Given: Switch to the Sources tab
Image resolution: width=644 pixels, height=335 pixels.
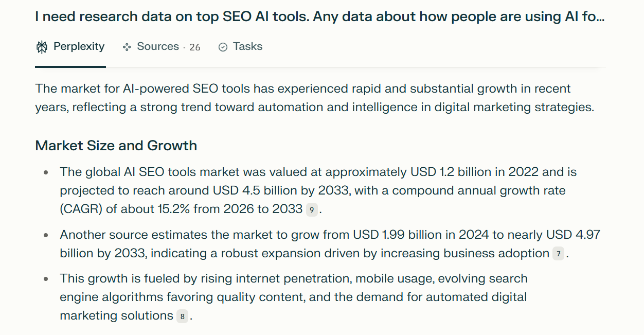Looking at the screenshot, I should pyautogui.click(x=157, y=46).
